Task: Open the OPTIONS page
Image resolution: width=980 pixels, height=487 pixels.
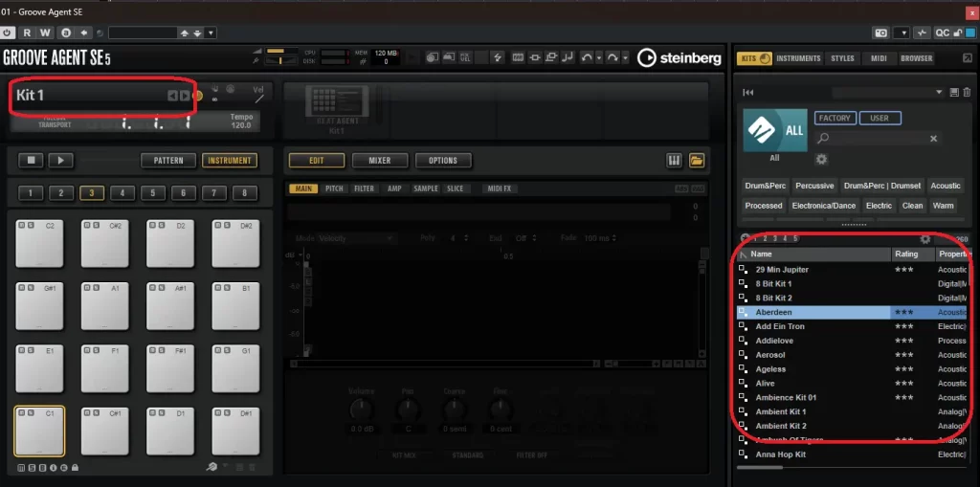Action: point(443,161)
